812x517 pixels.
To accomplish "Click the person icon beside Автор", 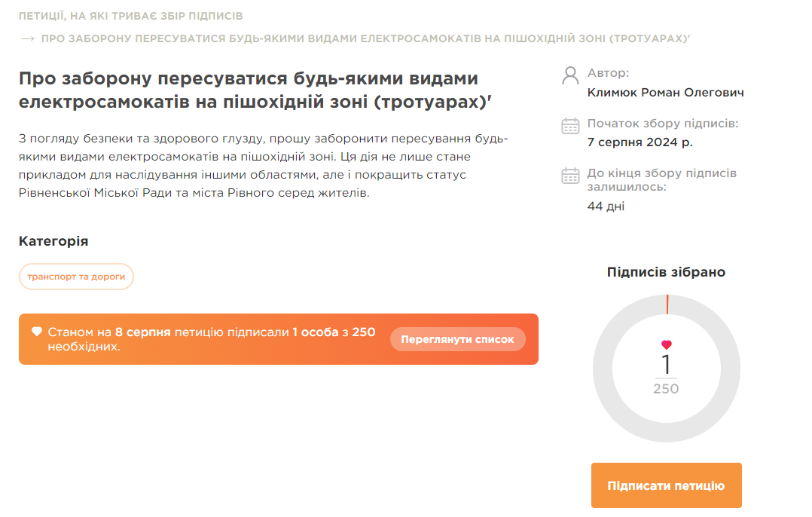I will [x=570, y=75].
